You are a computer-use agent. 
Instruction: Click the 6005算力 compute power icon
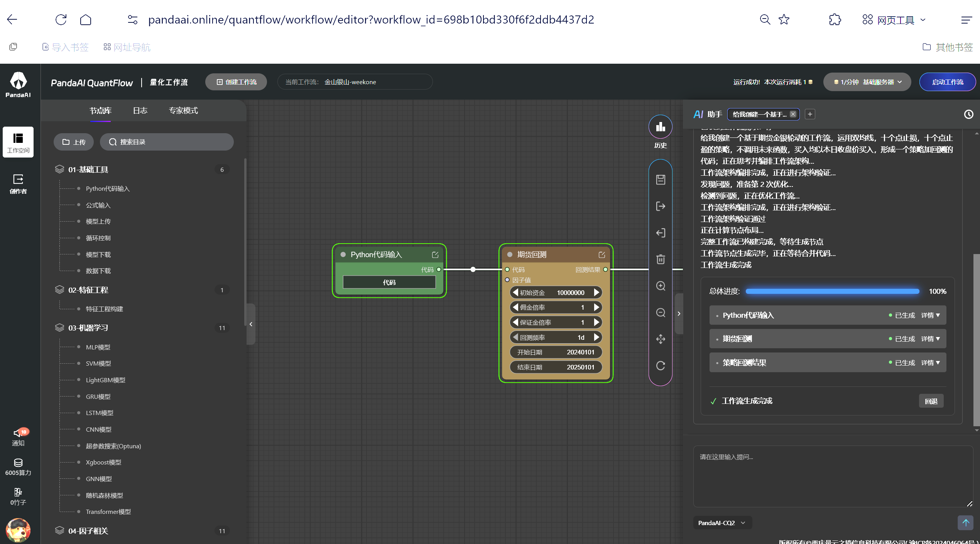pyautogui.click(x=18, y=467)
